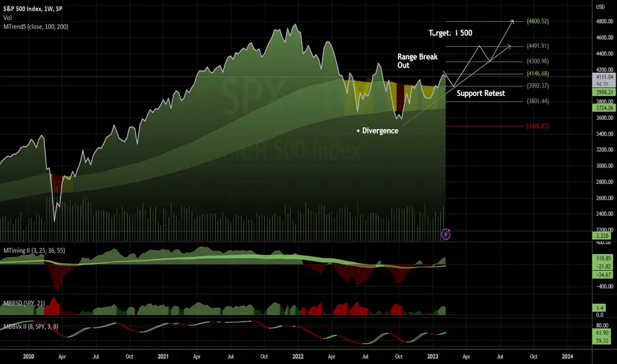Select the red (3492.83) stop level label
This screenshot has width=617, height=364.
[x=538, y=126]
